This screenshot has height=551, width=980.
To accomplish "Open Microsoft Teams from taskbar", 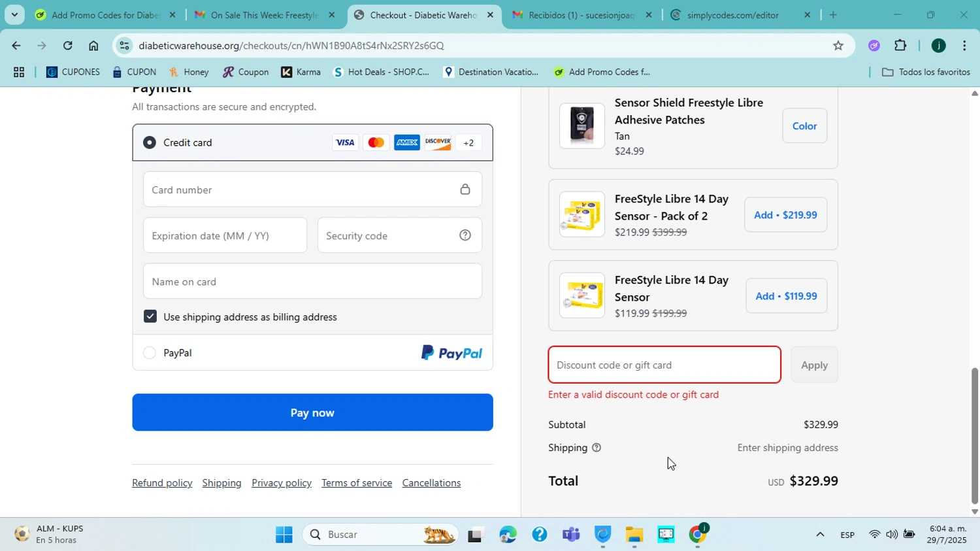I will pyautogui.click(x=571, y=535).
